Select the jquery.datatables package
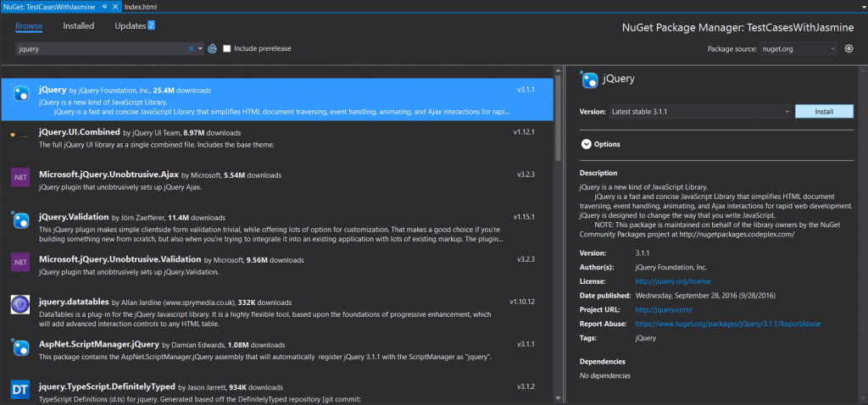This screenshot has width=868, height=405. [277, 312]
